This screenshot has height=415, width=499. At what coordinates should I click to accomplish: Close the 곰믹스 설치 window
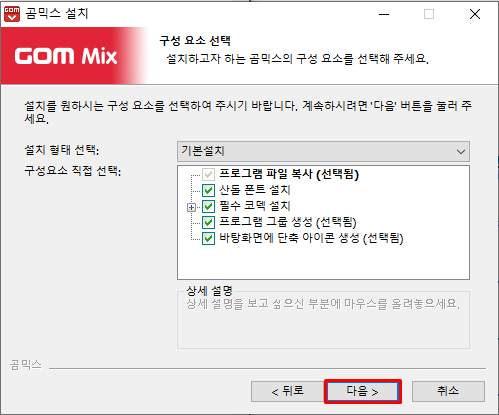[475, 14]
